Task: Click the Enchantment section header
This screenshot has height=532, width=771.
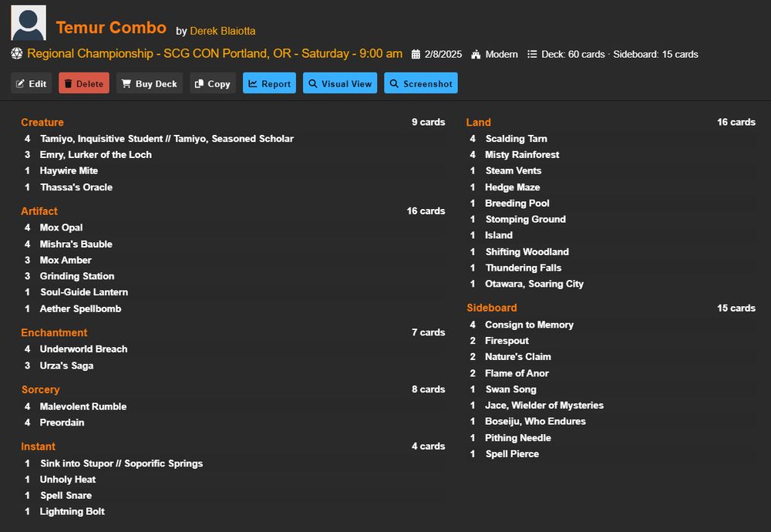Action: (x=54, y=333)
